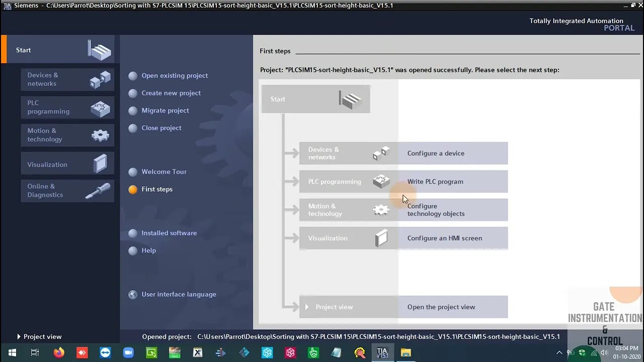Screen dimensions: 644x362
Task: Open PLC programming portal in left sidebar
Action: click(x=67, y=107)
